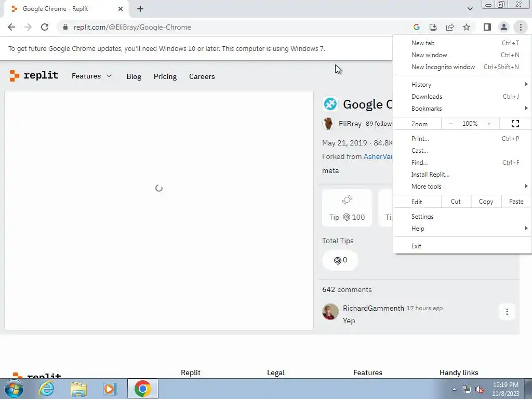Click the 100% zoom level value
Screen dimensions: 532x399
[x=470, y=124]
